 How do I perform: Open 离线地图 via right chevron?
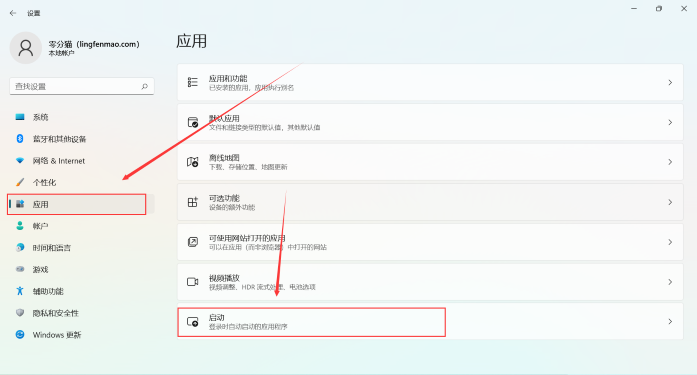(670, 162)
